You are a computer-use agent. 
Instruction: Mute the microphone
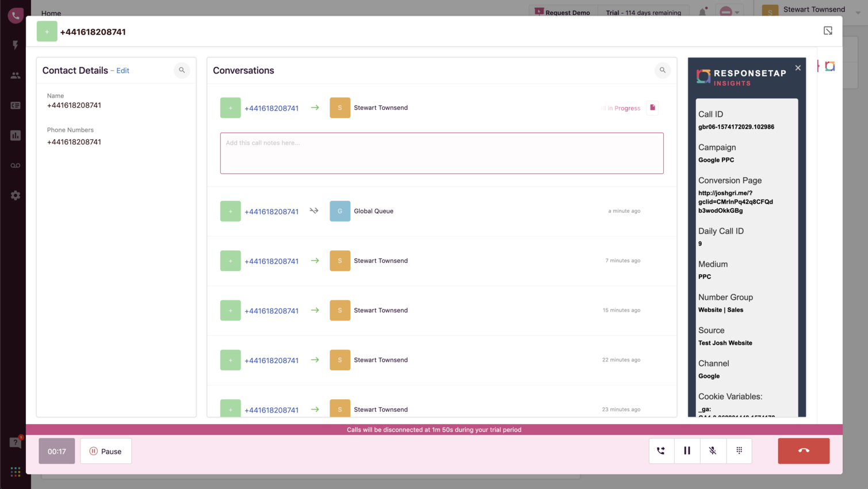713,450
